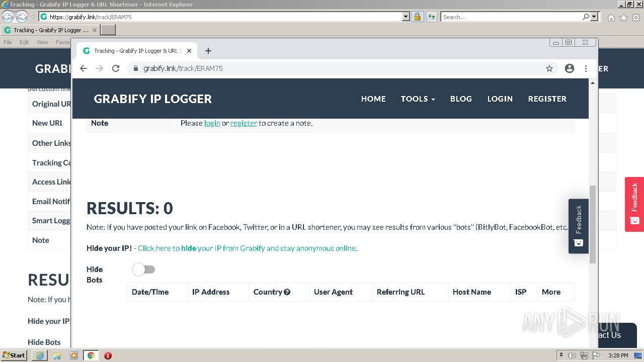This screenshot has height=362, width=644.
Task: Click RESULTS: 0 heading
Action: tap(130, 208)
